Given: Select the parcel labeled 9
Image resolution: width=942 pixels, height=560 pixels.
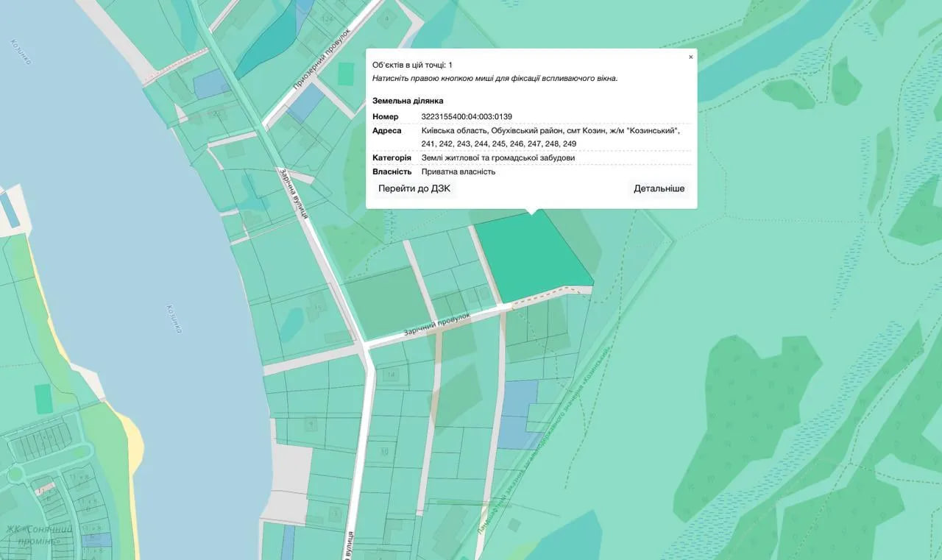Looking at the screenshot, I should (x=313, y=424).
